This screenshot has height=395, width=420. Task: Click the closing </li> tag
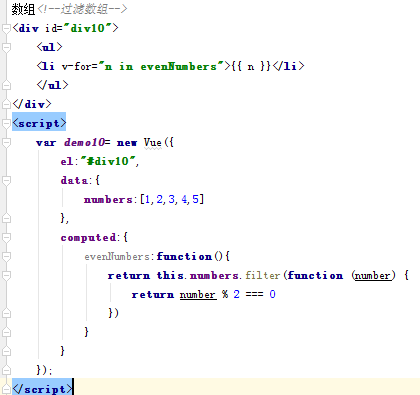(288, 66)
